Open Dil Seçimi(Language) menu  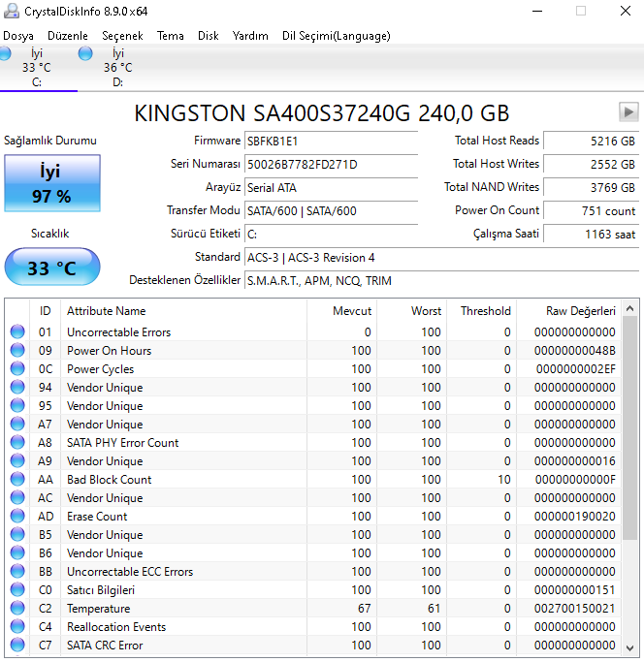point(337,36)
